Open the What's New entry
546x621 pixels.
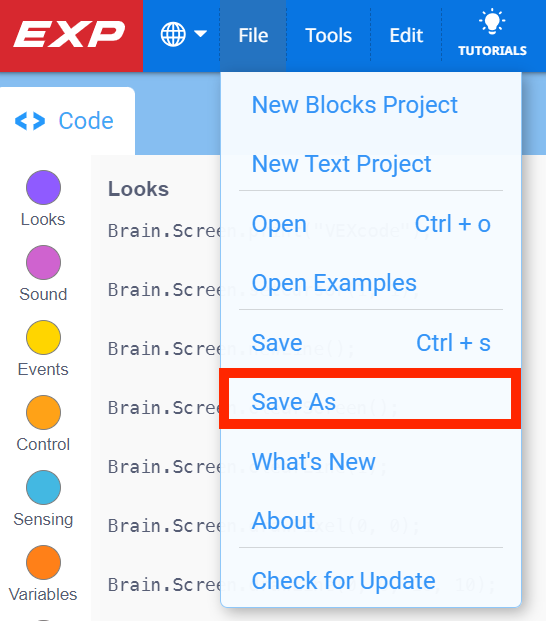pyautogui.click(x=314, y=462)
